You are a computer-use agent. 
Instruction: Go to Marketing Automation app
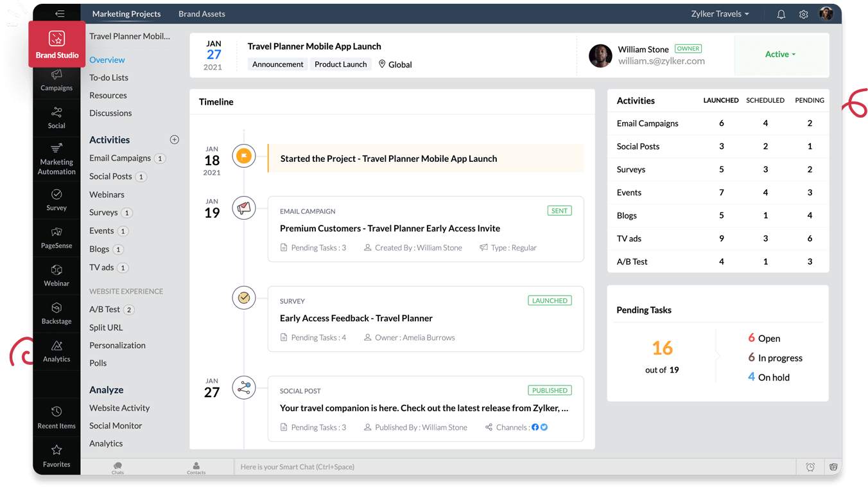coord(56,159)
